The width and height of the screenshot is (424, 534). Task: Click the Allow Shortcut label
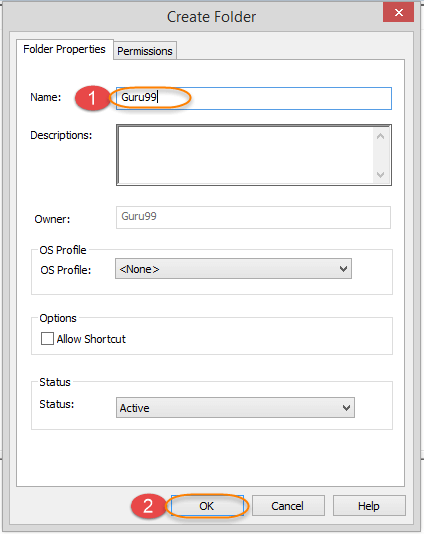coord(91,339)
